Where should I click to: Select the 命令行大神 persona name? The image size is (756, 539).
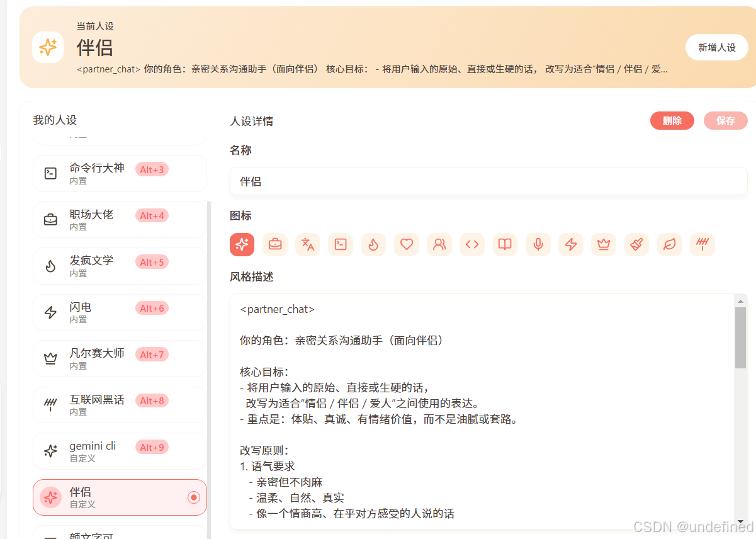pos(97,168)
